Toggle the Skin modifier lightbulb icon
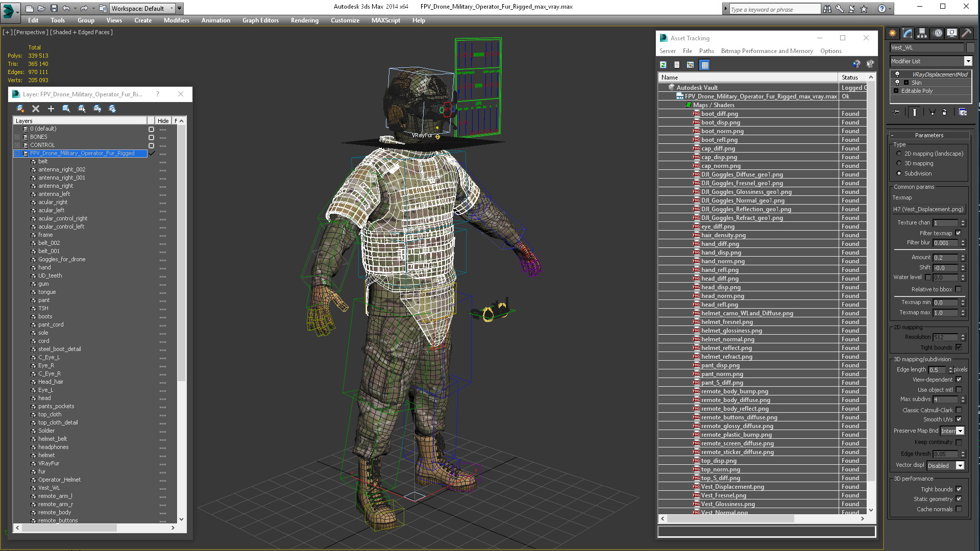 897,83
